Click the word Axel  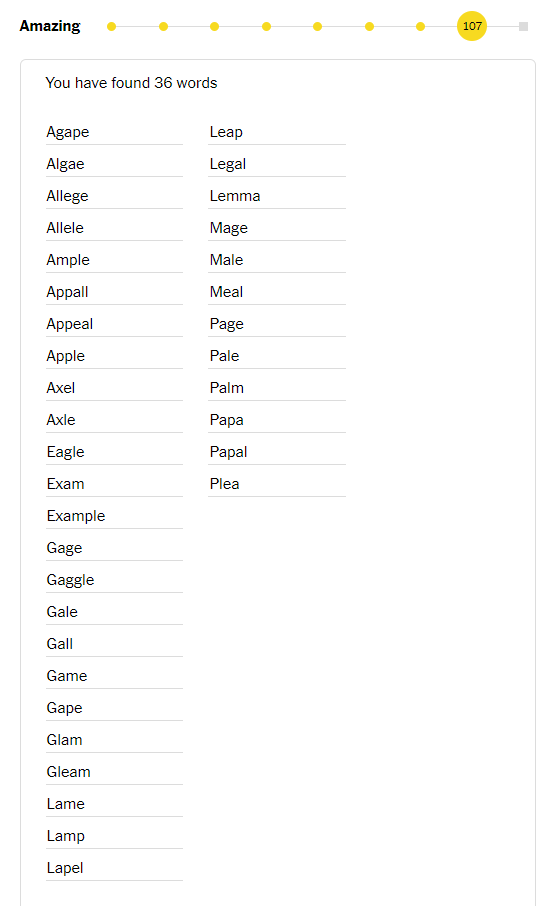pyautogui.click(x=61, y=388)
